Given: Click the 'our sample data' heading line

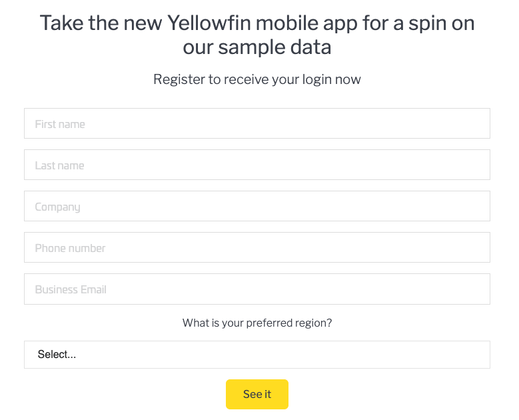Looking at the screenshot, I should point(257,47).
